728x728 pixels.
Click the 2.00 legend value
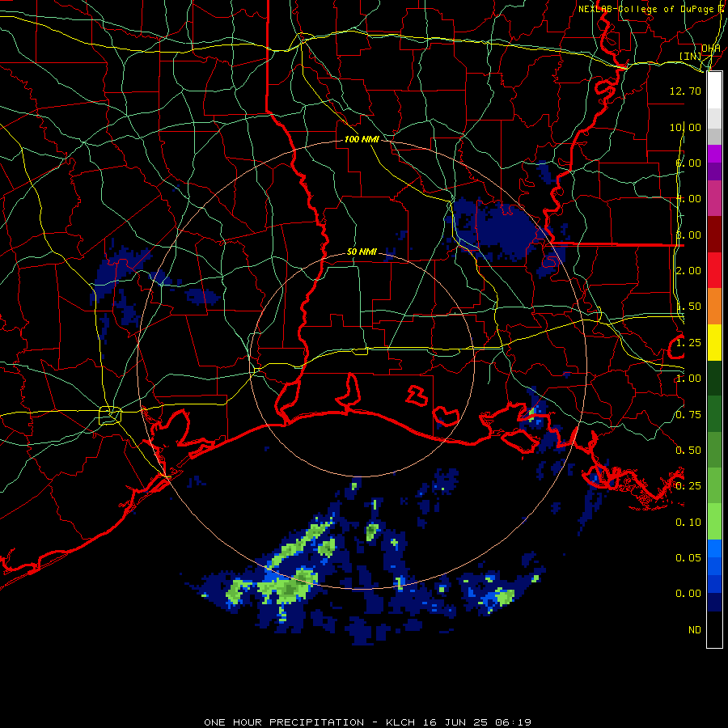688,271
